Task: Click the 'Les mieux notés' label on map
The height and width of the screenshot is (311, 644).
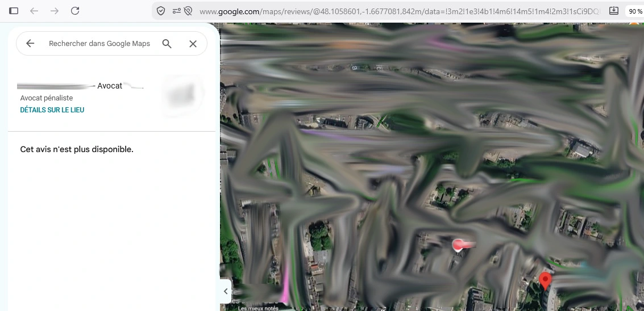Action: (259, 308)
